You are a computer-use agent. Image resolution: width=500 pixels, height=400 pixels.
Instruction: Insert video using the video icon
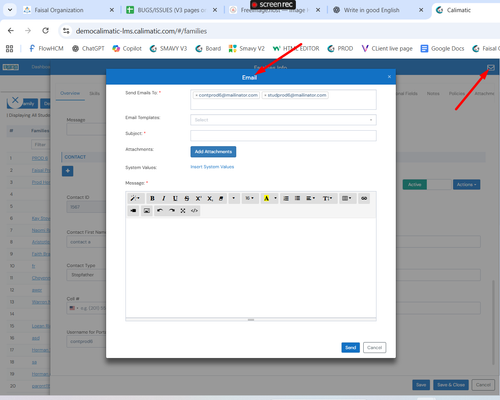[x=133, y=211]
